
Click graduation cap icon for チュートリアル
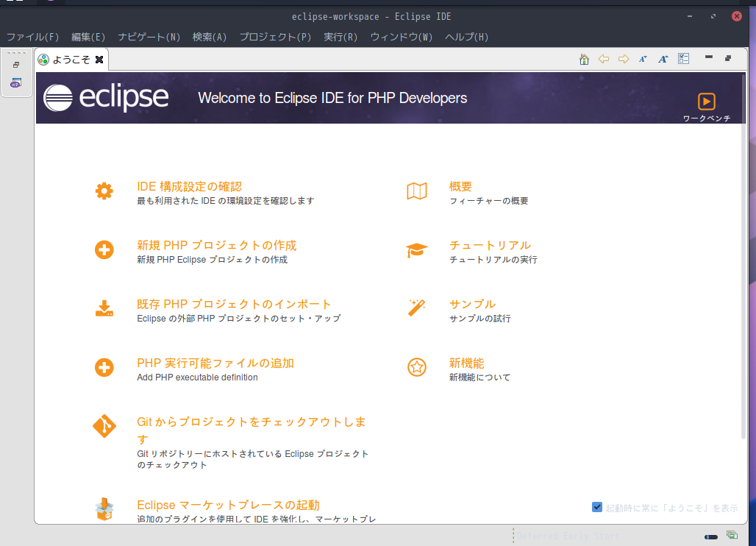click(x=416, y=250)
